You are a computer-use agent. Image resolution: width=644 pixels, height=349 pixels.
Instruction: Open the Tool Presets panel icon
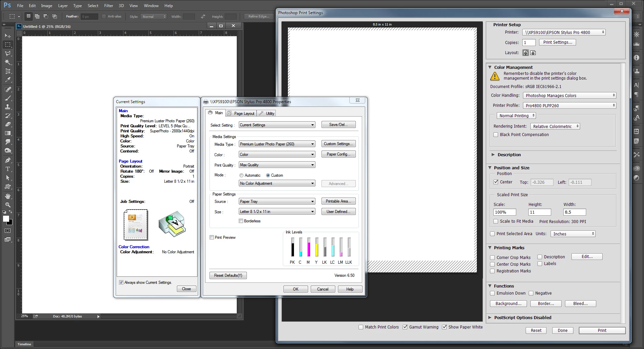(x=636, y=155)
